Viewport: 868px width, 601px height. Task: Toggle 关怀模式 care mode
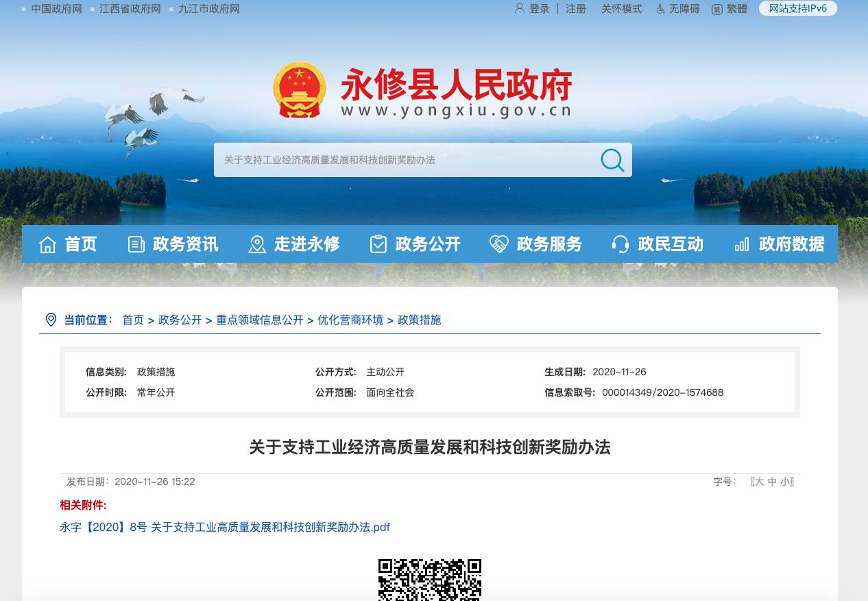click(x=621, y=9)
